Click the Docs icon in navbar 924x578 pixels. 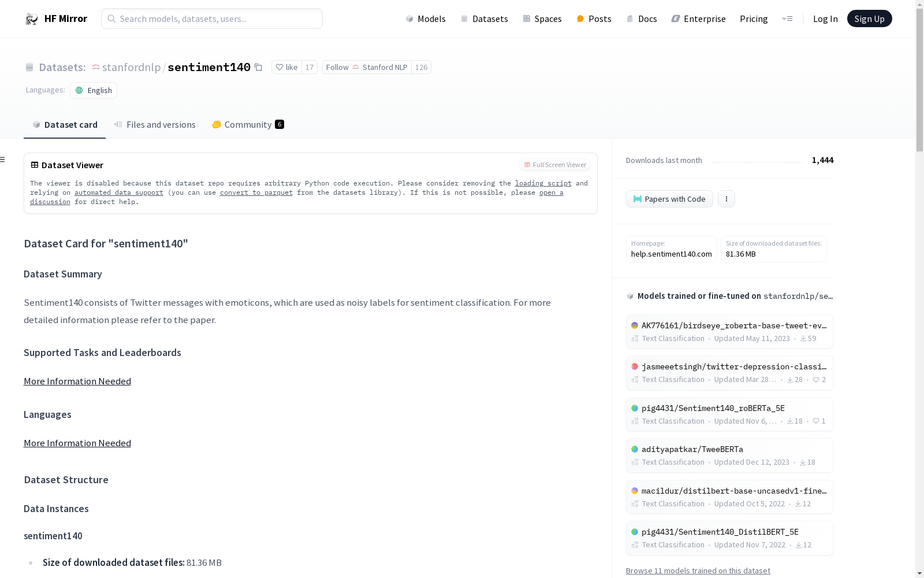[630, 19]
